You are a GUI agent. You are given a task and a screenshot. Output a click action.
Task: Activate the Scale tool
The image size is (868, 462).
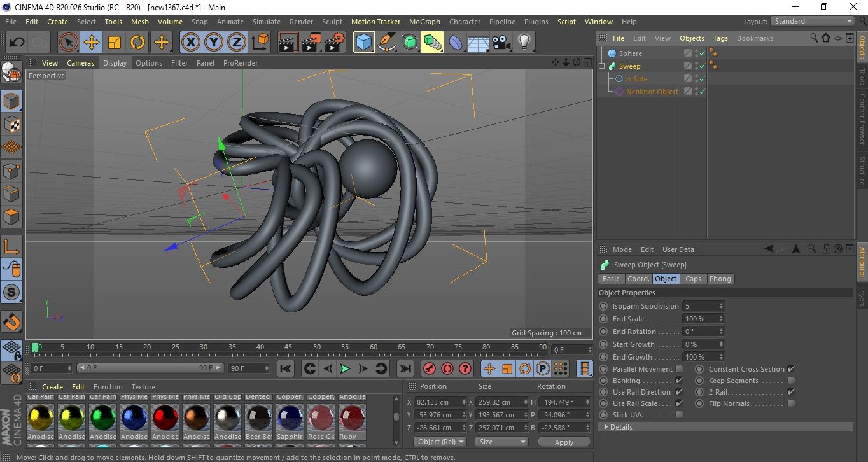(x=115, y=43)
